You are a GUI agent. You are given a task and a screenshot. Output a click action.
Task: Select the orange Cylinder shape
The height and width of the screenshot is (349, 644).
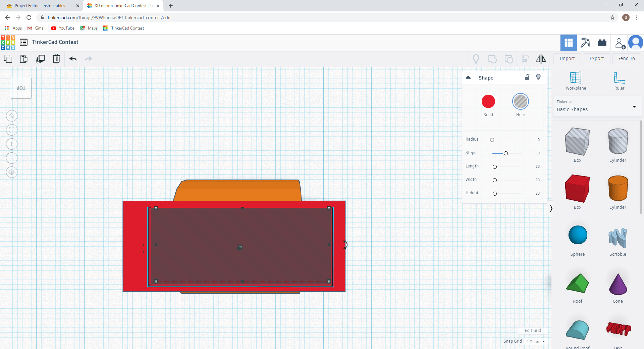coord(618,188)
